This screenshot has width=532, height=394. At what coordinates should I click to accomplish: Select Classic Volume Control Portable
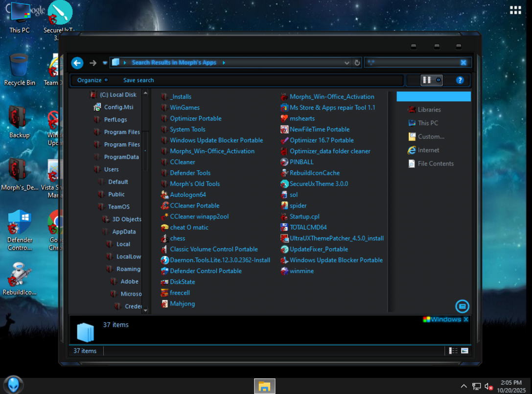click(x=209, y=249)
